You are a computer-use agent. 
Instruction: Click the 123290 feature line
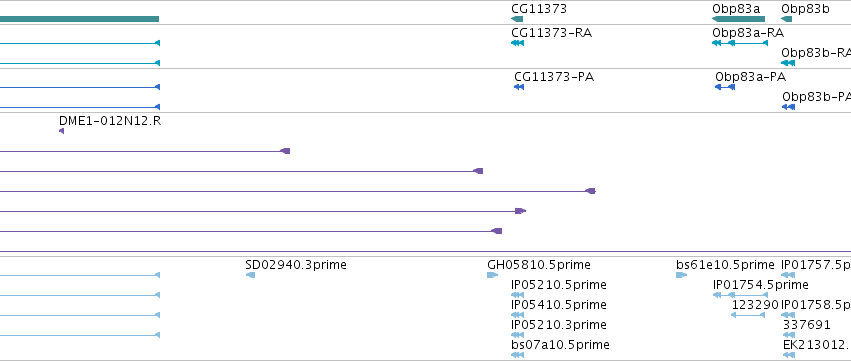click(748, 315)
